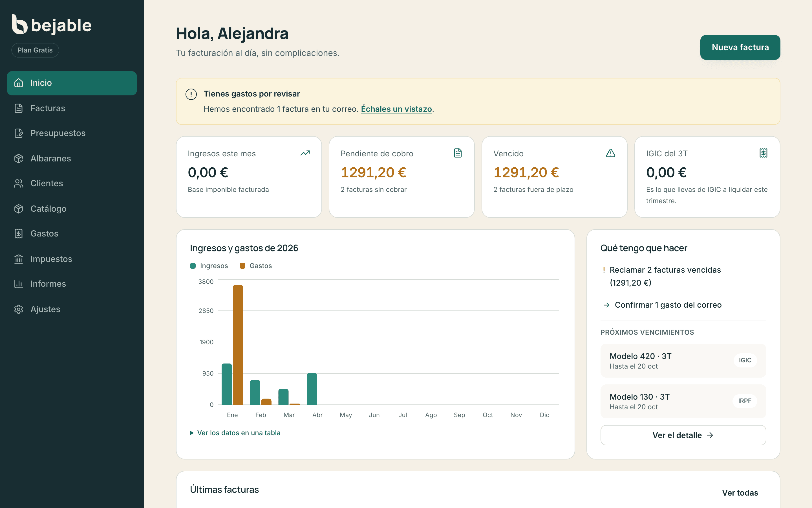This screenshot has width=812, height=508.
Task: Open the Facturas menu item
Action: [x=72, y=108]
